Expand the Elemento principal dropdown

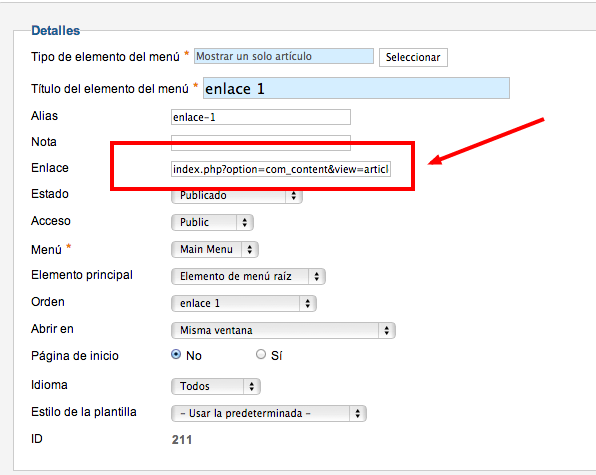248,276
